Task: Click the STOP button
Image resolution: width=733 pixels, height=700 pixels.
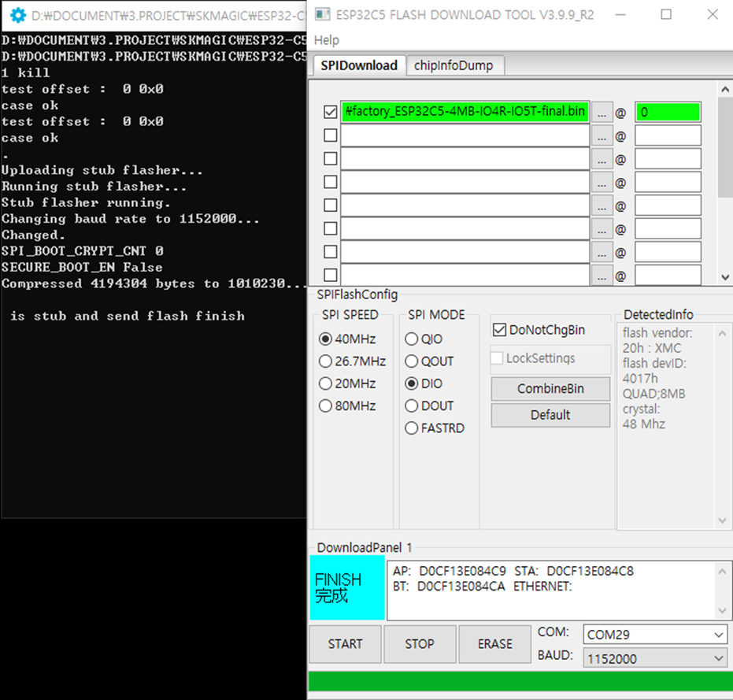Action: coord(420,644)
